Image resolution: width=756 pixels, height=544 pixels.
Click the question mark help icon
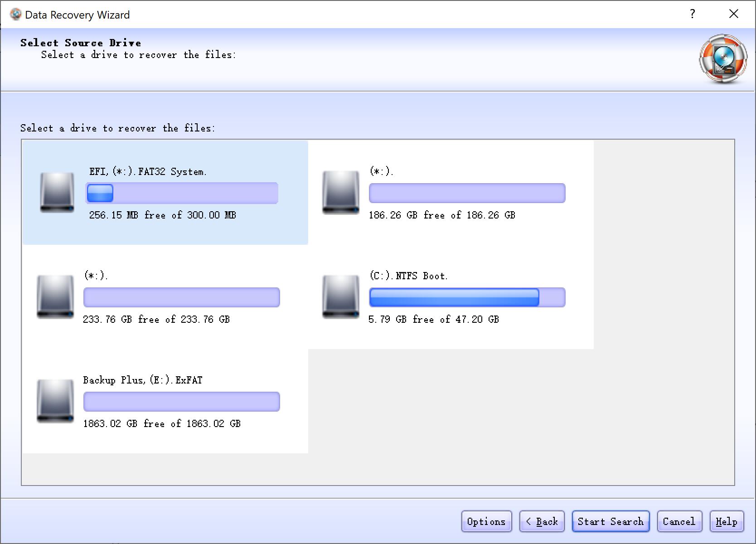(692, 14)
